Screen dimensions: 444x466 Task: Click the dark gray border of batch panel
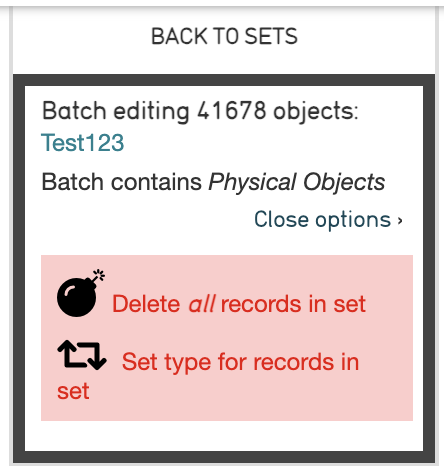(x=224, y=80)
